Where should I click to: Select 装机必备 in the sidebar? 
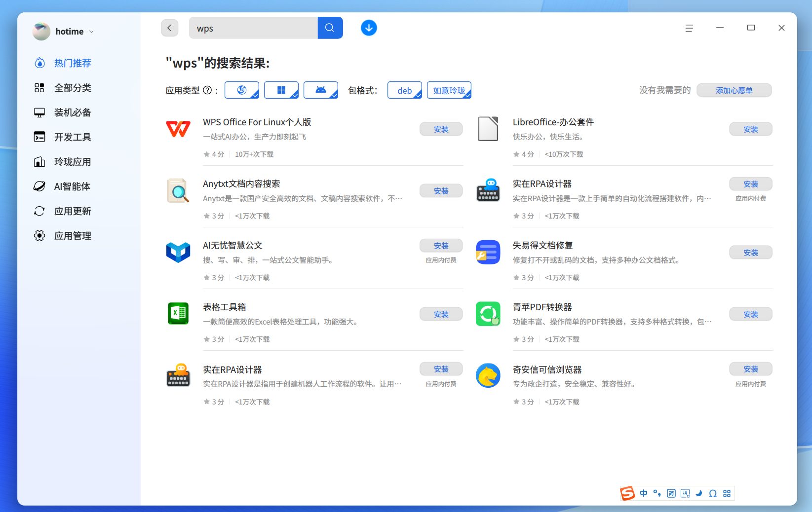tap(73, 112)
